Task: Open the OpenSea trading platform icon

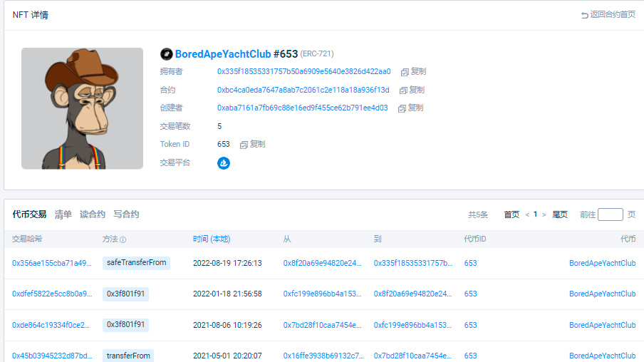Action: click(x=224, y=163)
